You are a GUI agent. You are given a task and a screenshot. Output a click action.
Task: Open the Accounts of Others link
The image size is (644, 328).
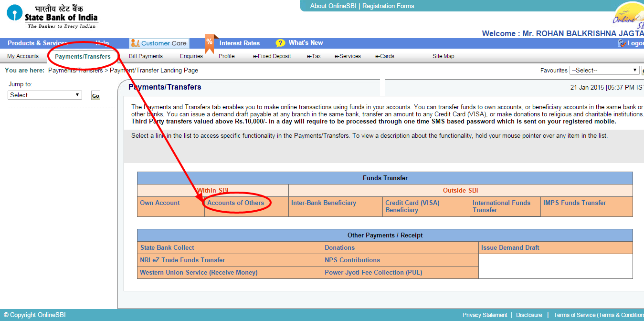235,203
